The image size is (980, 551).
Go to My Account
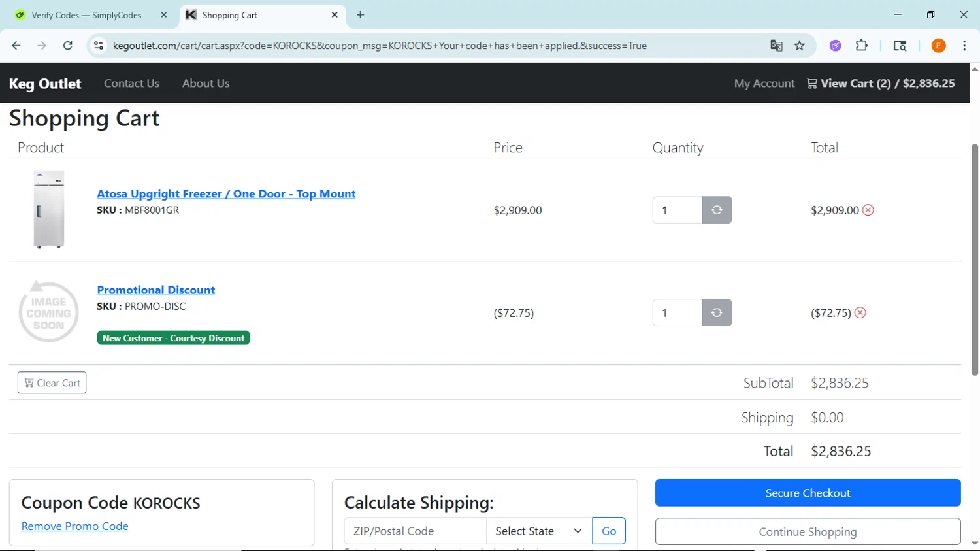[x=764, y=83]
